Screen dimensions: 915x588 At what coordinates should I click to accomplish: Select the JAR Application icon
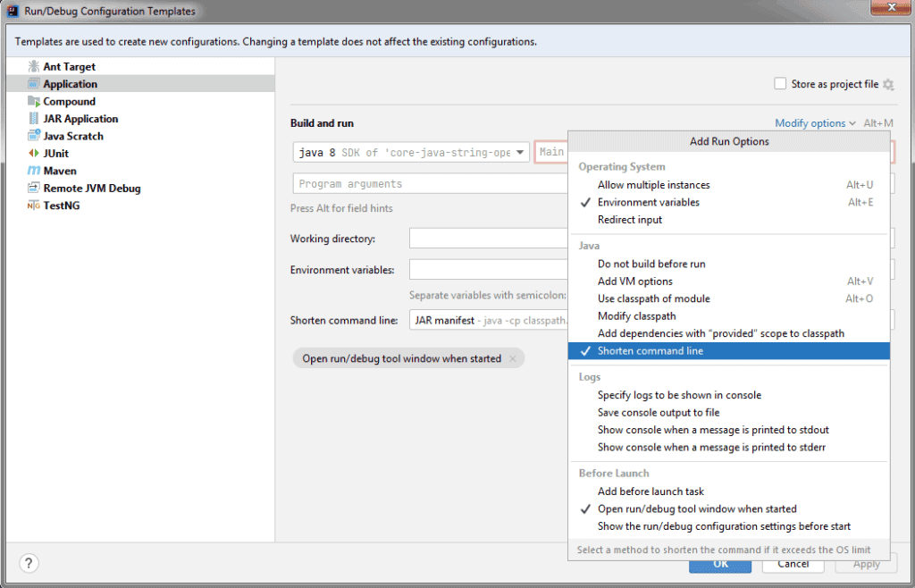coord(31,118)
